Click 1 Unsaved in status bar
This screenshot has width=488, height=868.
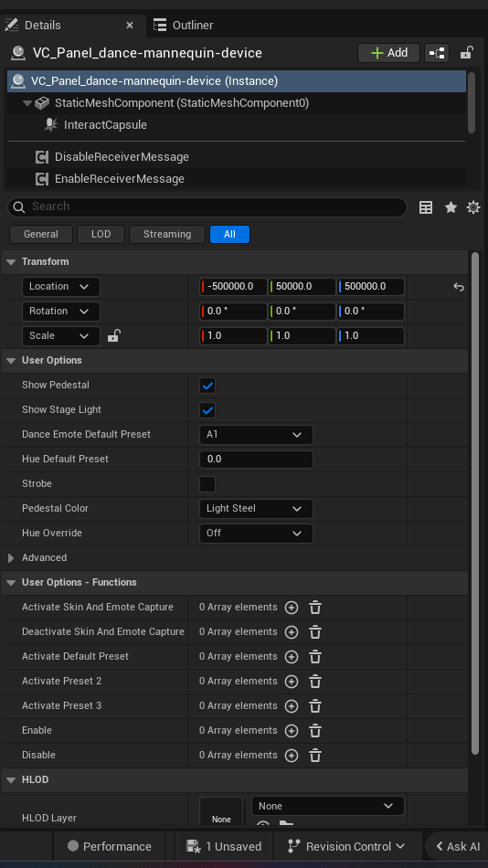click(224, 846)
